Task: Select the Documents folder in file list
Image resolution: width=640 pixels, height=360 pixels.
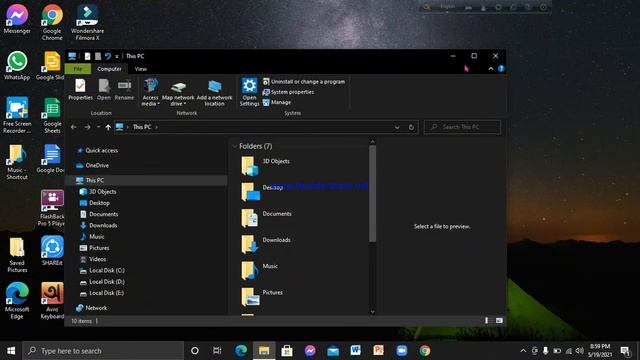Action: 266,218
